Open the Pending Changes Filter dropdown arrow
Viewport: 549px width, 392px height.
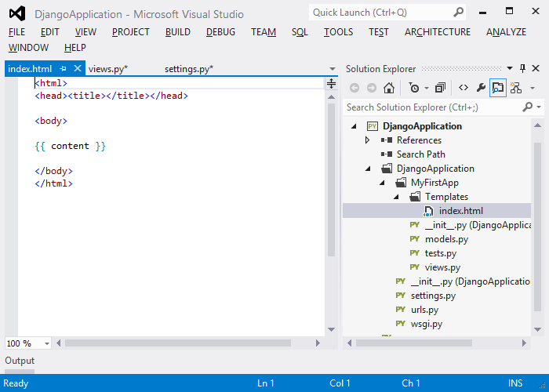click(427, 88)
